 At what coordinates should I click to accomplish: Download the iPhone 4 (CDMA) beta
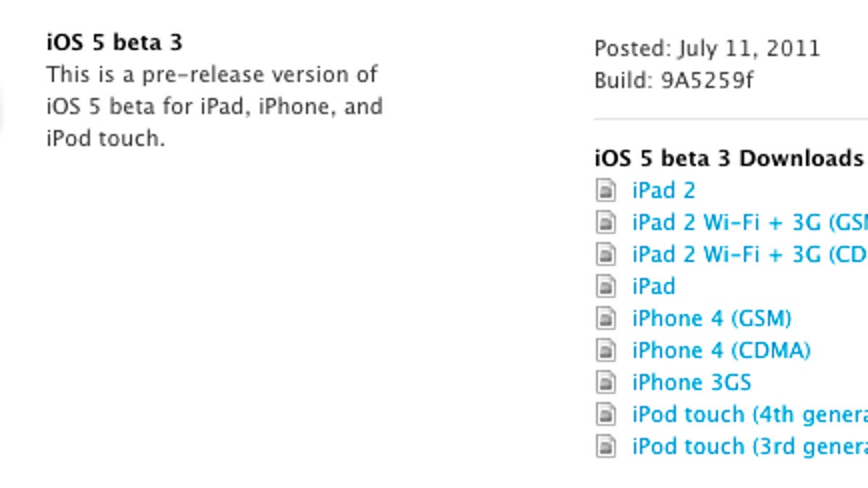pyautogui.click(x=720, y=350)
